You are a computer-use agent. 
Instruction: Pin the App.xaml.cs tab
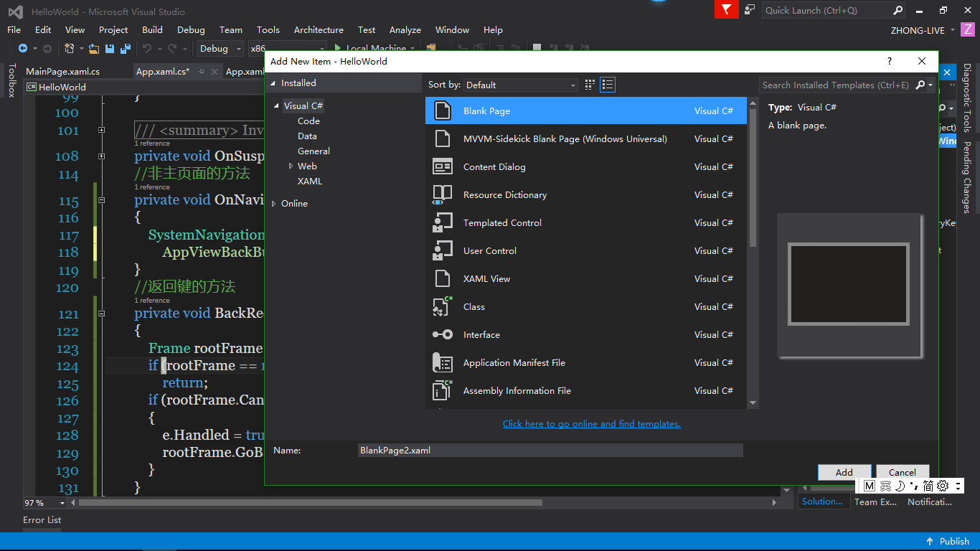click(x=202, y=71)
